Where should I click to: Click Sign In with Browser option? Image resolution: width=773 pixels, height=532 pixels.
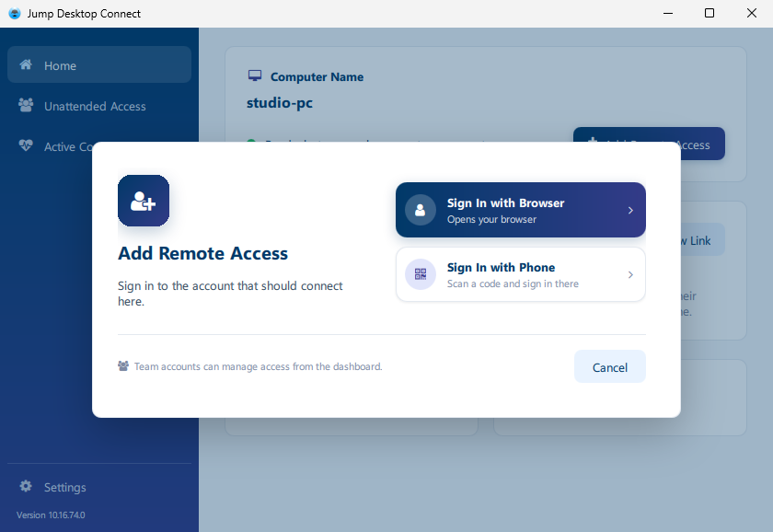click(x=521, y=210)
